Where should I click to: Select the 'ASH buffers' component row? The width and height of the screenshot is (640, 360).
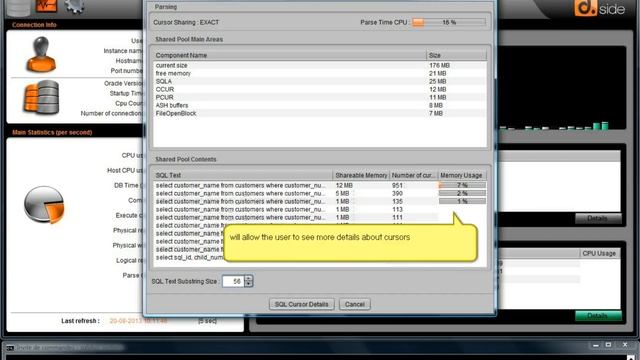click(320, 105)
